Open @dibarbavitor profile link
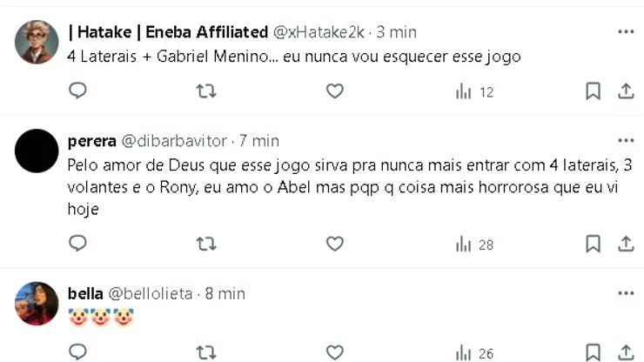This screenshot has width=644, height=362. coord(174,141)
